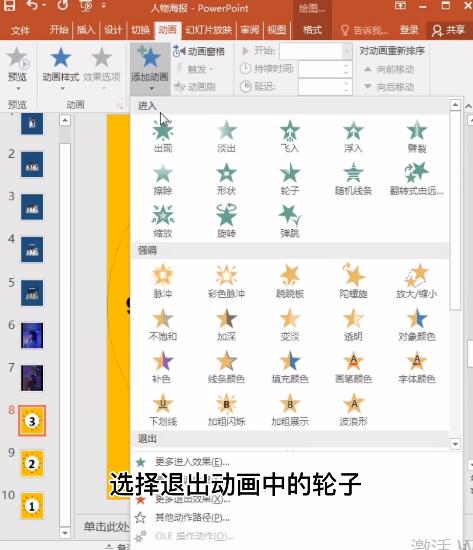The height and width of the screenshot is (550, 473).
Task: Apply the 旋转 entrance animation
Action: pyautogui.click(x=226, y=221)
